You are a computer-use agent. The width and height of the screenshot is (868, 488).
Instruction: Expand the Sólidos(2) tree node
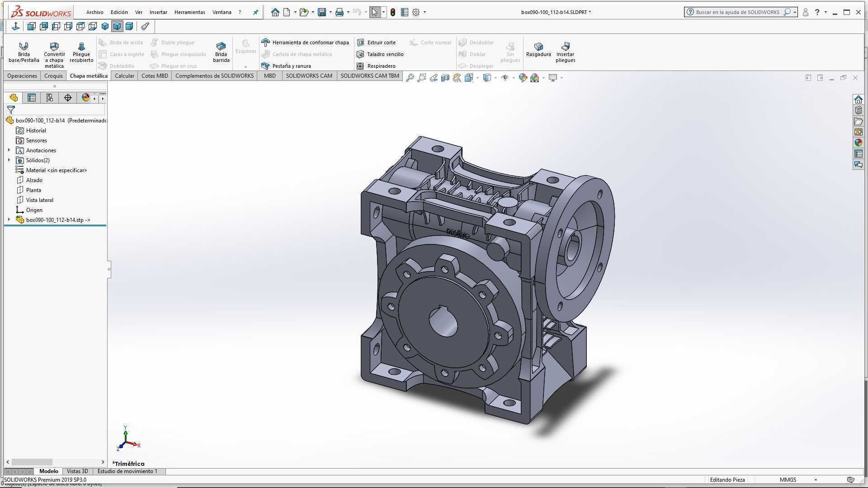click(x=9, y=160)
